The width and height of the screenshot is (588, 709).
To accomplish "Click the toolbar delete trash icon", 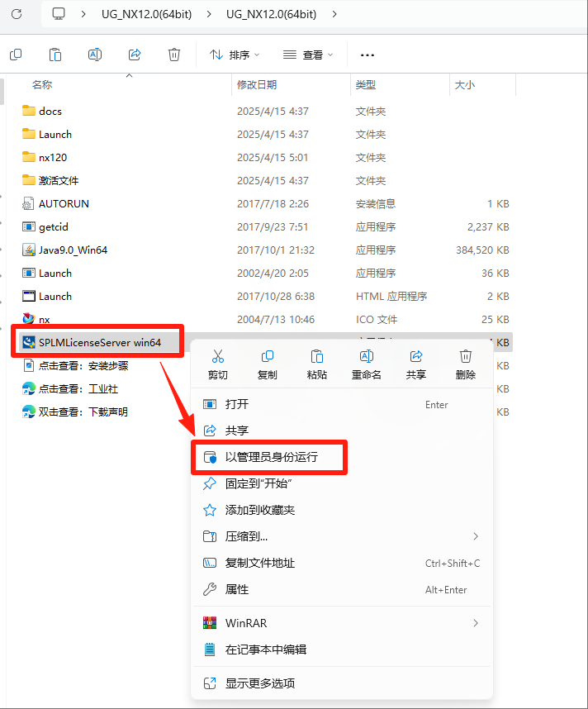I will tap(174, 55).
